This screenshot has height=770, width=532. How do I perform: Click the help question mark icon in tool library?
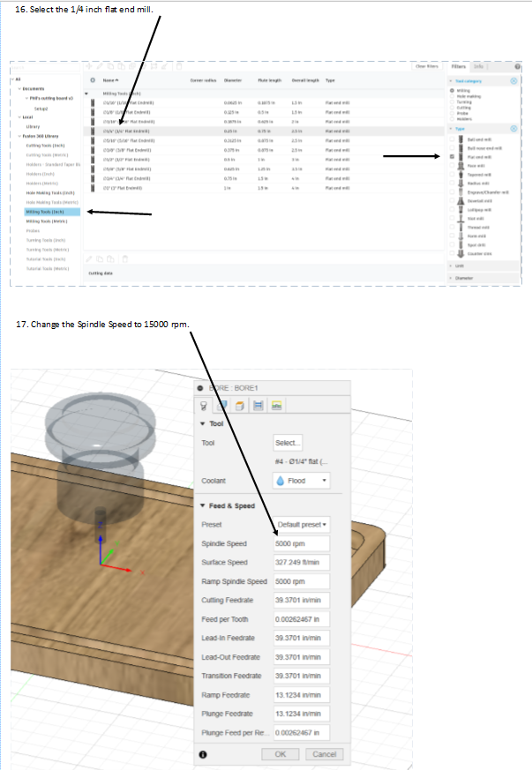coord(517,66)
